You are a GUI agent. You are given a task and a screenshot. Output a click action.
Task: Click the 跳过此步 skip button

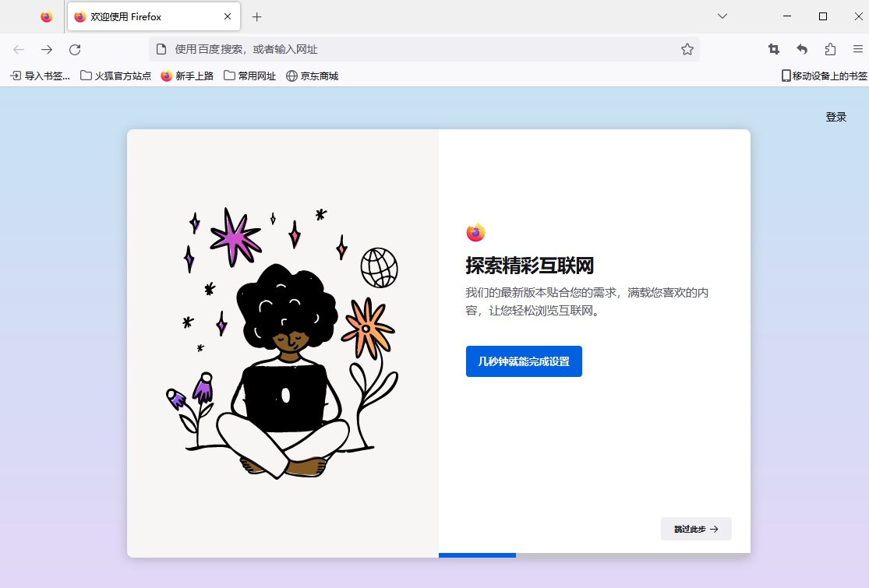[x=696, y=529]
